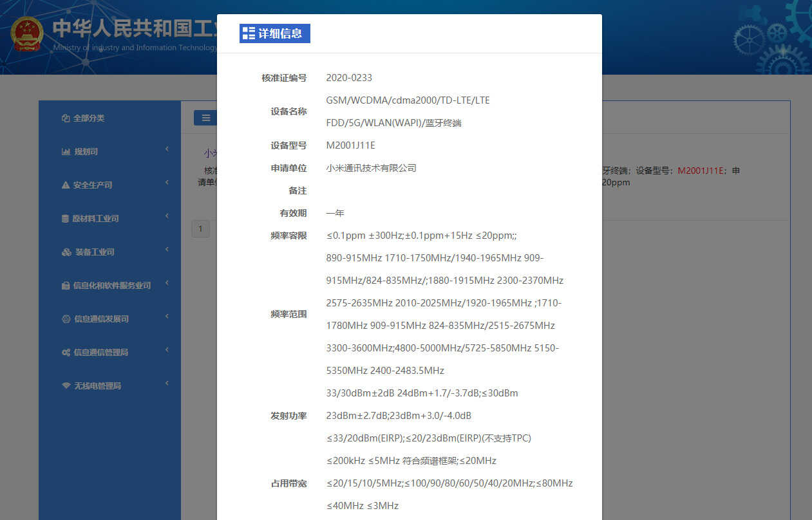Click the 全部分类 category icon
Image resolution: width=812 pixels, height=520 pixels.
(x=65, y=118)
